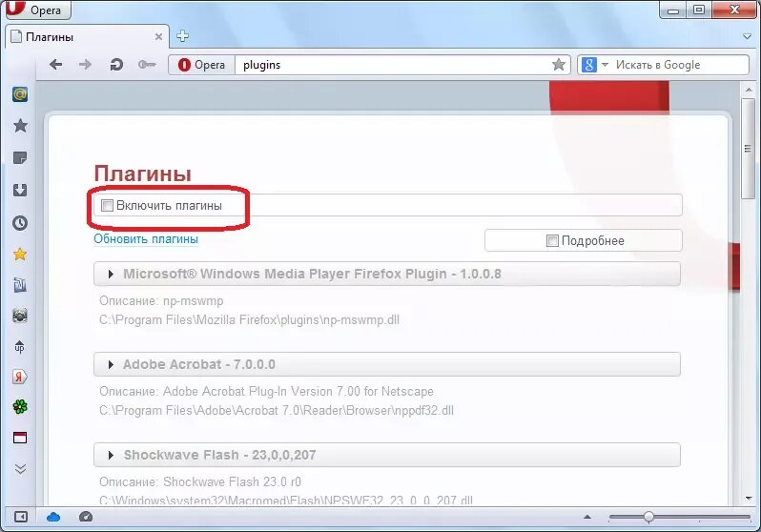Open the search engine selector dropdown
This screenshot has height=532, width=761.
coord(595,65)
